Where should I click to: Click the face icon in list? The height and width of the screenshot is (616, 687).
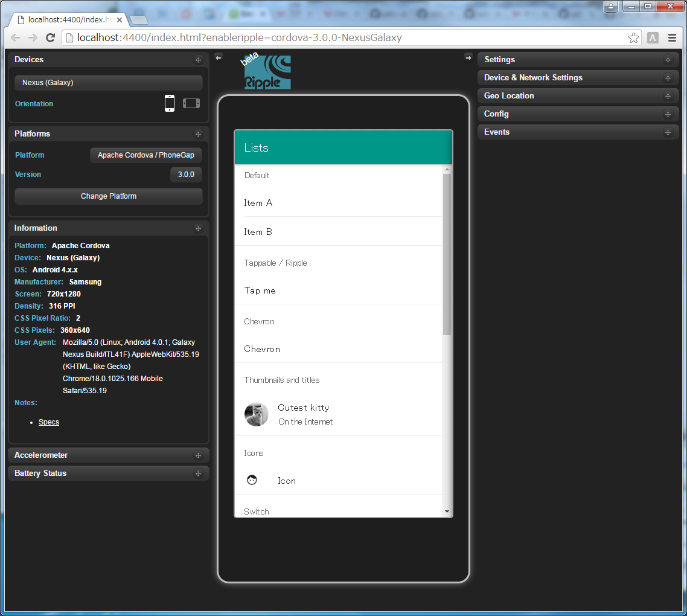pos(252,480)
